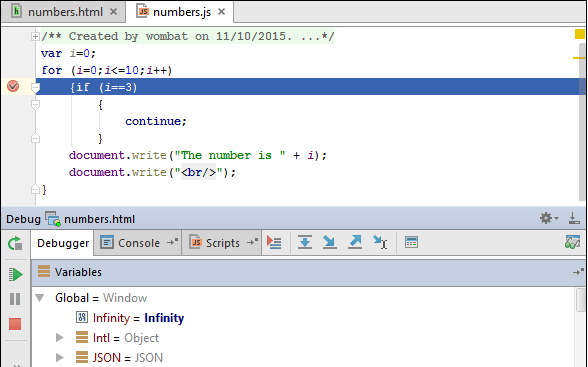588x367 pixels.
Task: Open the Scripts debug tab
Action: click(222, 243)
